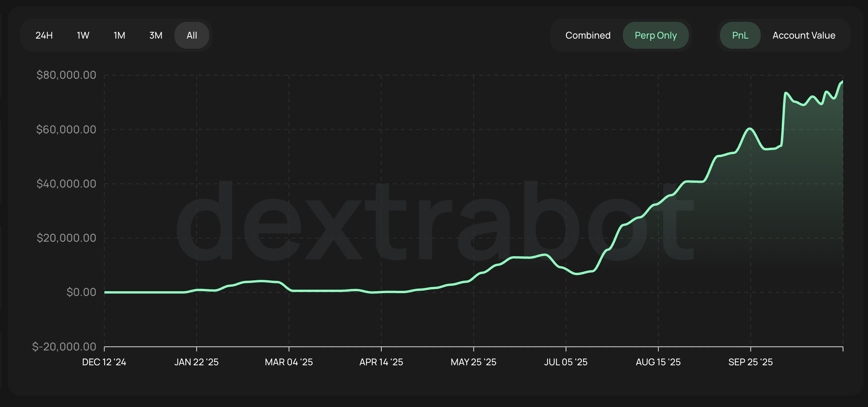Click the $0.00 y-axis label
Viewport: 868px width, 407px height.
(81, 292)
